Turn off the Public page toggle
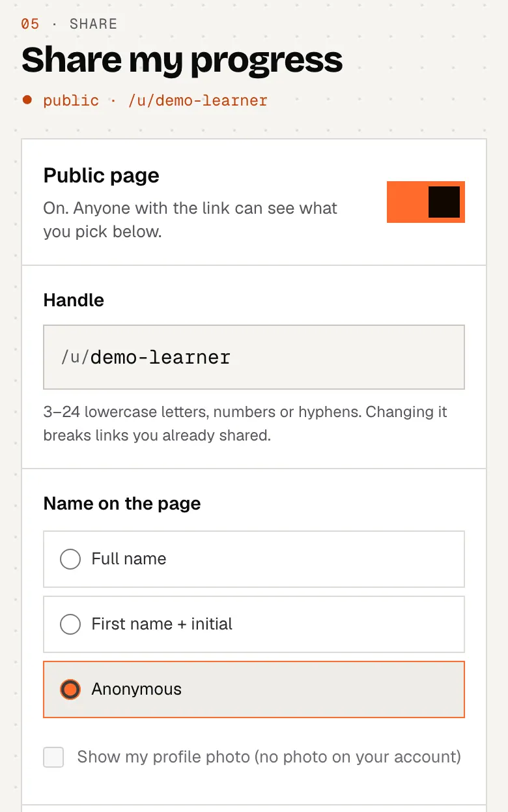Image resolution: width=508 pixels, height=812 pixels. point(426,202)
